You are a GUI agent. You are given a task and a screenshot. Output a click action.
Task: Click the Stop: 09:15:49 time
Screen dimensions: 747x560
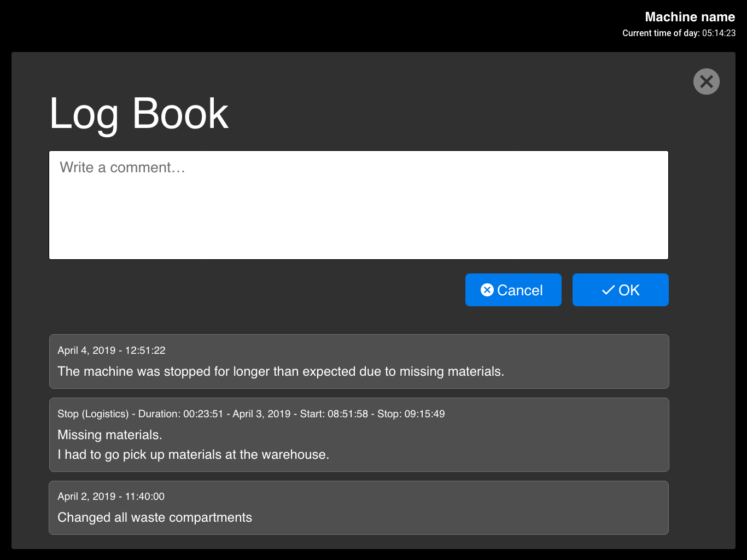point(411,414)
